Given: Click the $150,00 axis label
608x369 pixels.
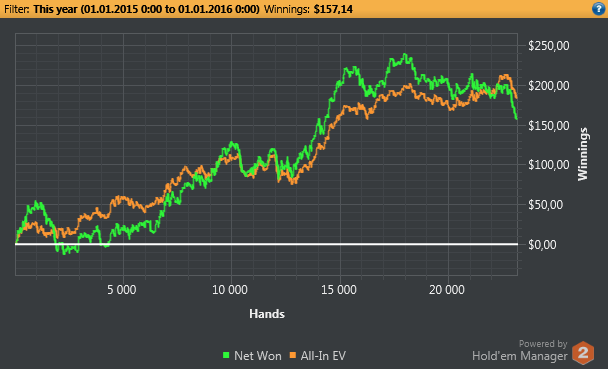Looking at the screenshot, I should pyautogui.click(x=548, y=126).
